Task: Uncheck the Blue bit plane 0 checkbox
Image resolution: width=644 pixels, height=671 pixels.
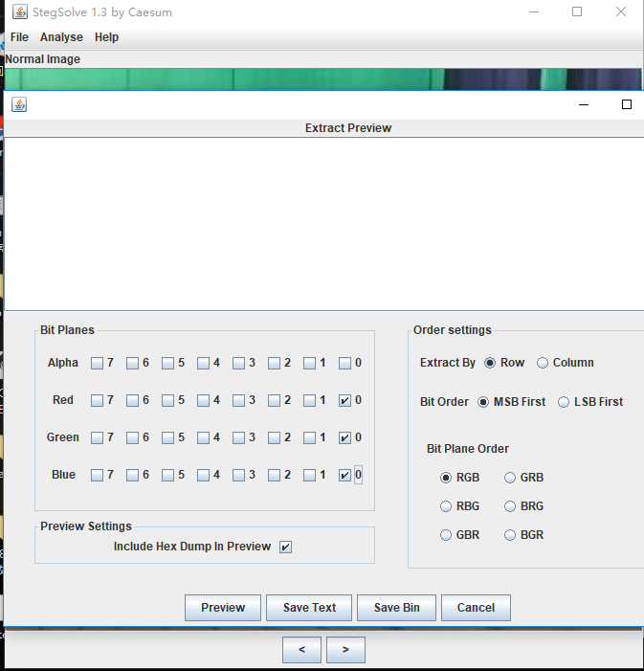Action: click(x=345, y=475)
